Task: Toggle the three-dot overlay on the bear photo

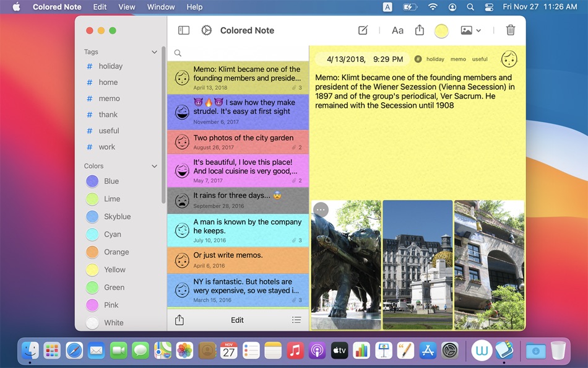Action: (x=321, y=209)
